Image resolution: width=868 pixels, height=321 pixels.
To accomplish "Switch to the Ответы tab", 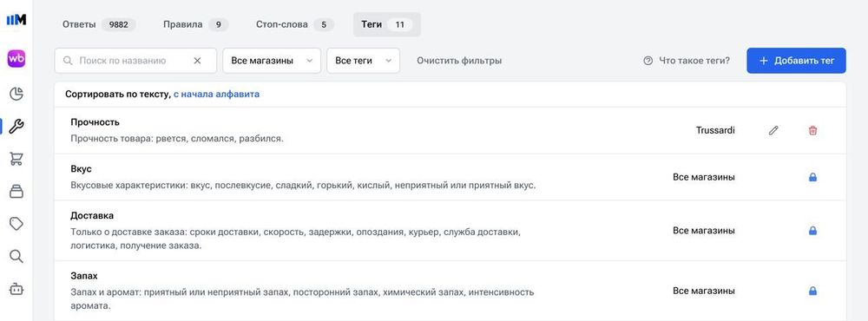I will (99, 24).
